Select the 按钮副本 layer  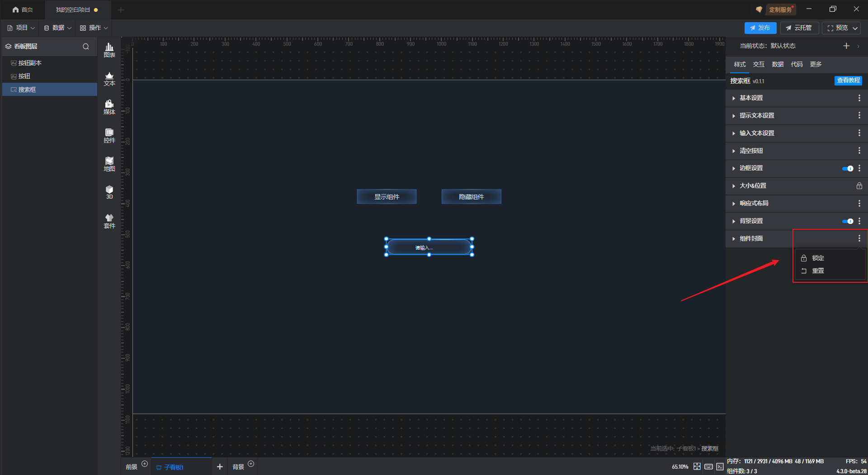tap(50, 63)
